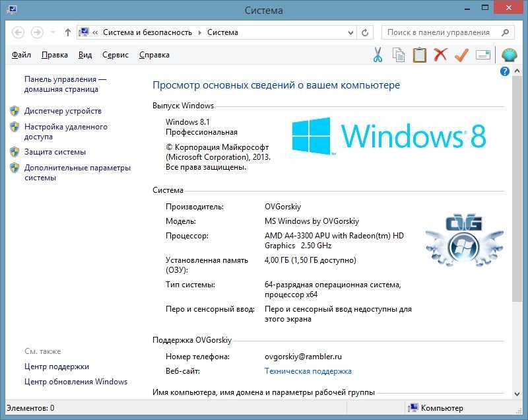The image size is (528, 420).
Task: Click the См. также label in sidebar
Action: pos(43,351)
